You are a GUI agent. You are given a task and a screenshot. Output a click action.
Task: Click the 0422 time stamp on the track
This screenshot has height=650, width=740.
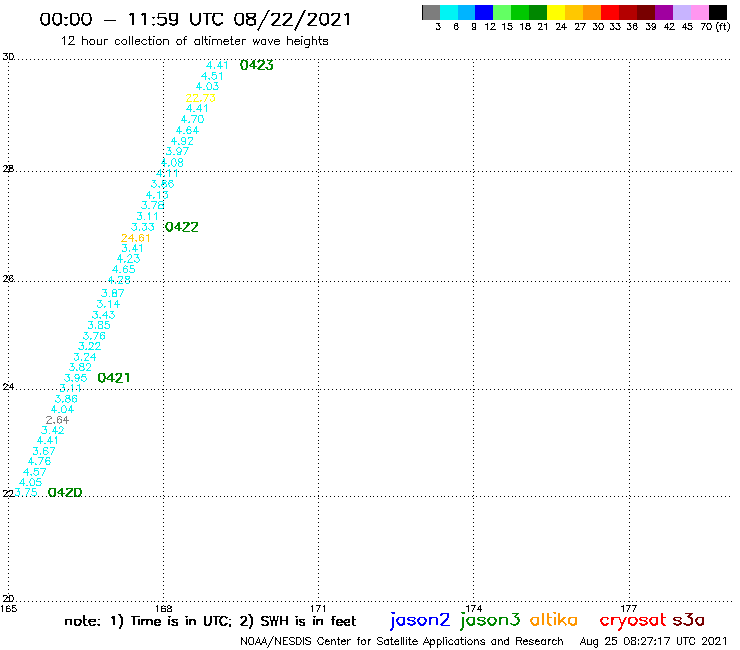click(182, 227)
